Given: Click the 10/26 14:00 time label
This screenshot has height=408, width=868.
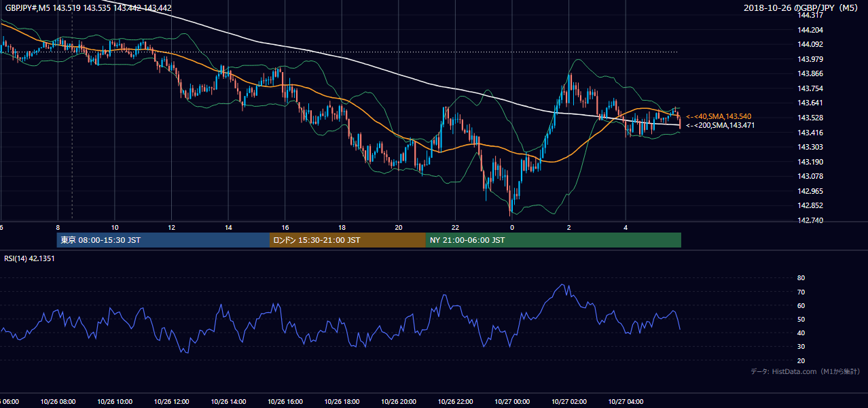Looking at the screenshot, I should (228, 401).
